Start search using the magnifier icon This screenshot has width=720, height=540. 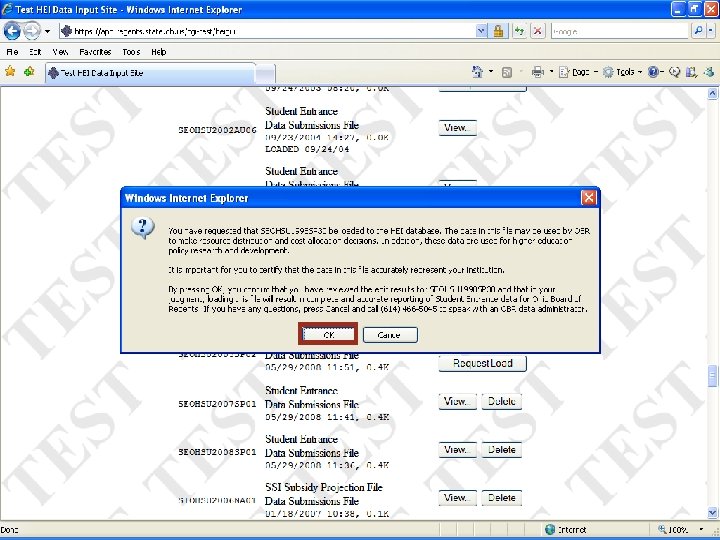(698, 31)
